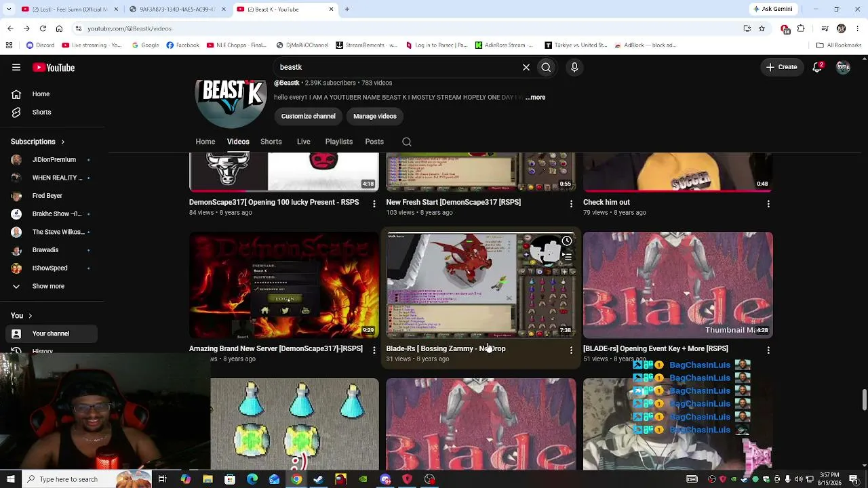Expand the Subscriptions section
The width and height of the screenshot is (868, 488).
pyautogui.click(x=37, y=142)
